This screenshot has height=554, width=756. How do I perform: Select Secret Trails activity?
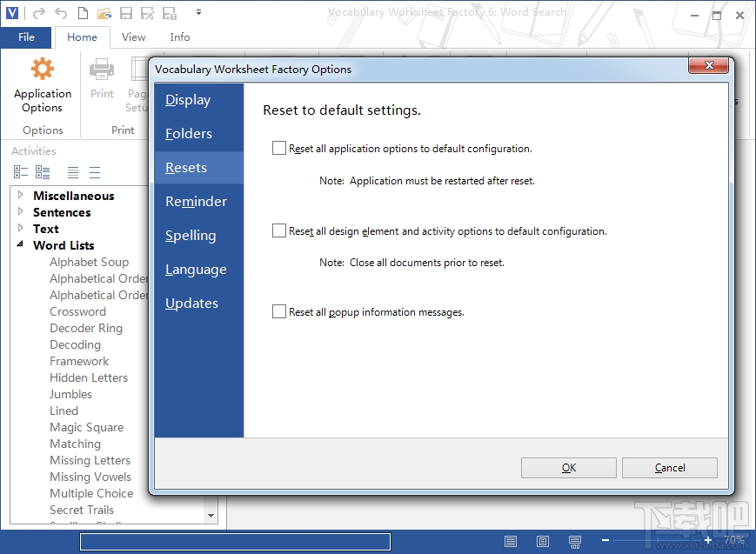point(82,510)
